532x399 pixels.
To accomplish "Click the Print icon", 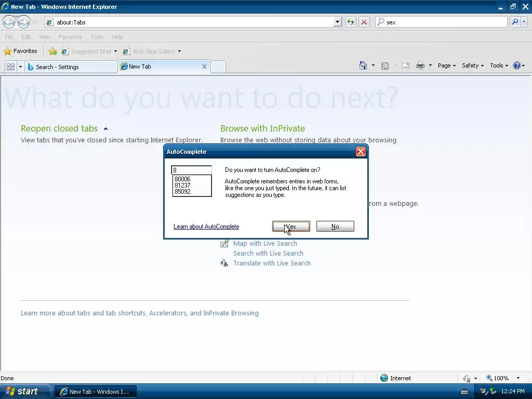I will (420, 65).
